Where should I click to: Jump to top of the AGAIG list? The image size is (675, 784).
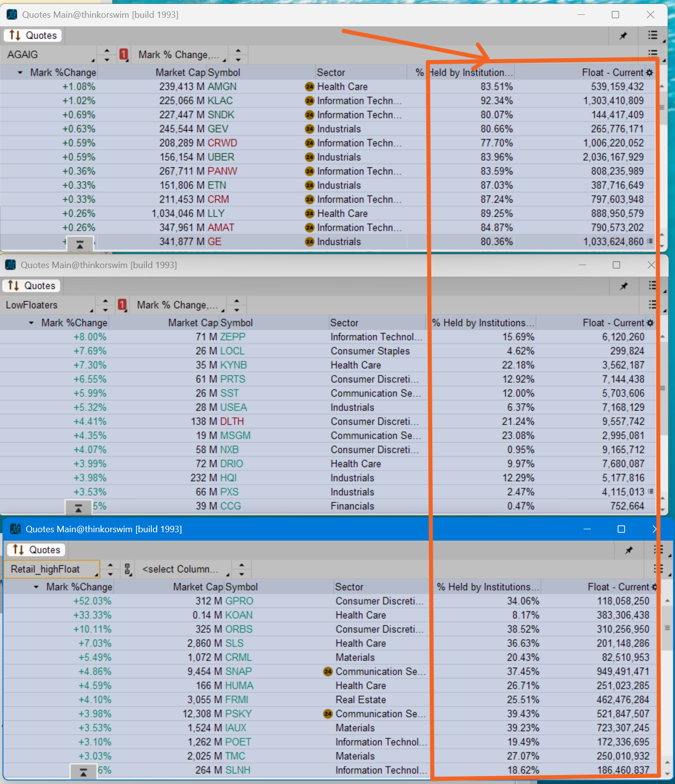80,244
